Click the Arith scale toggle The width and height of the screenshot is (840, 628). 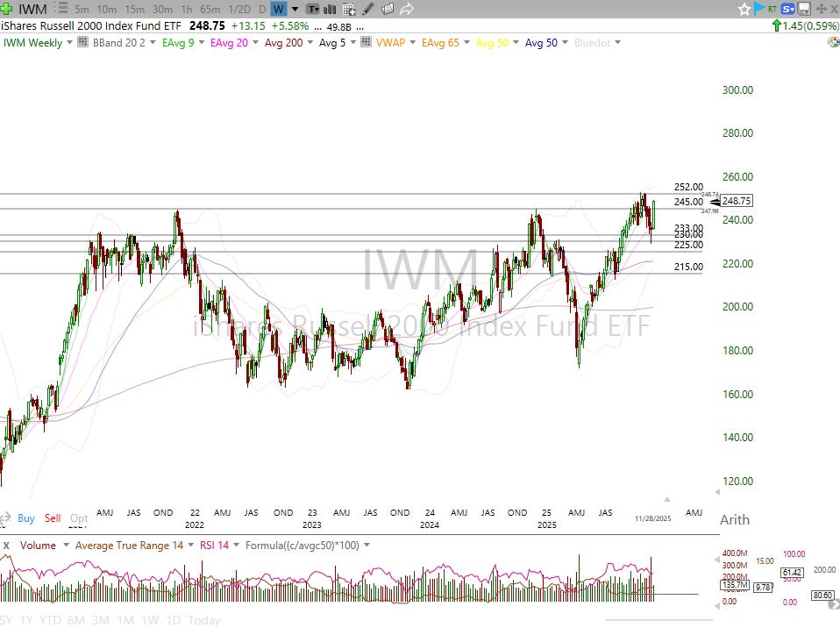[735, 520]
